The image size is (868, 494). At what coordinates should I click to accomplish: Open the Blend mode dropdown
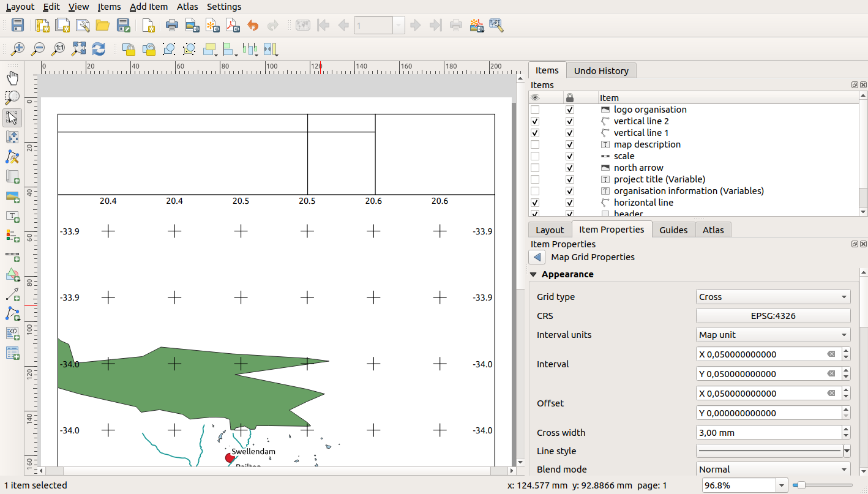coord(773,469)
